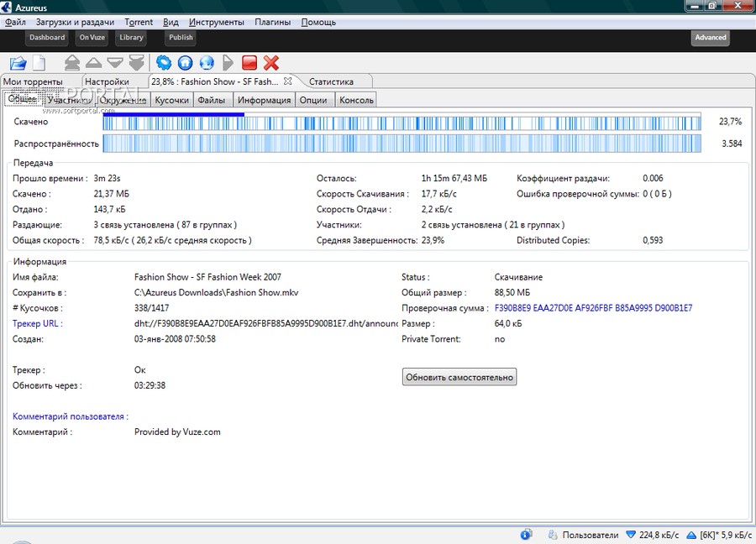Select the 23,8% Fashion Show torrent tab
The width and height of the screenshot is (756, 544).
pos(214,81)
